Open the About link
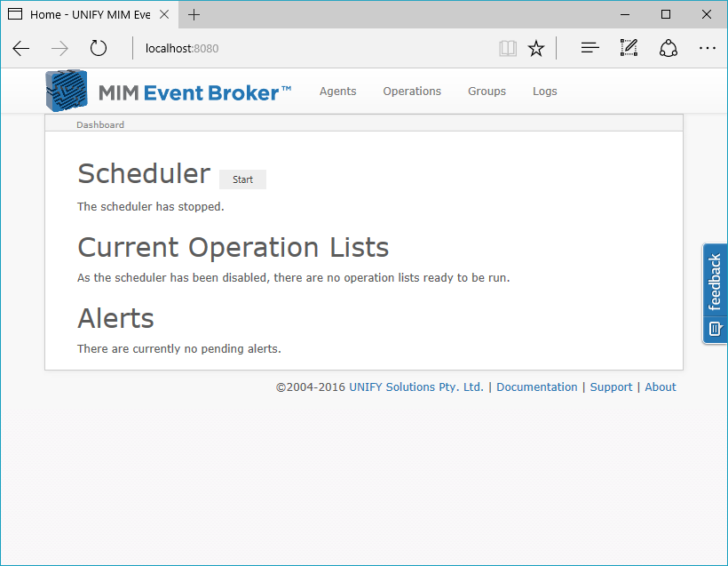Image resolution: width=728 pixels, height=566 pixels. coord(661,387)
